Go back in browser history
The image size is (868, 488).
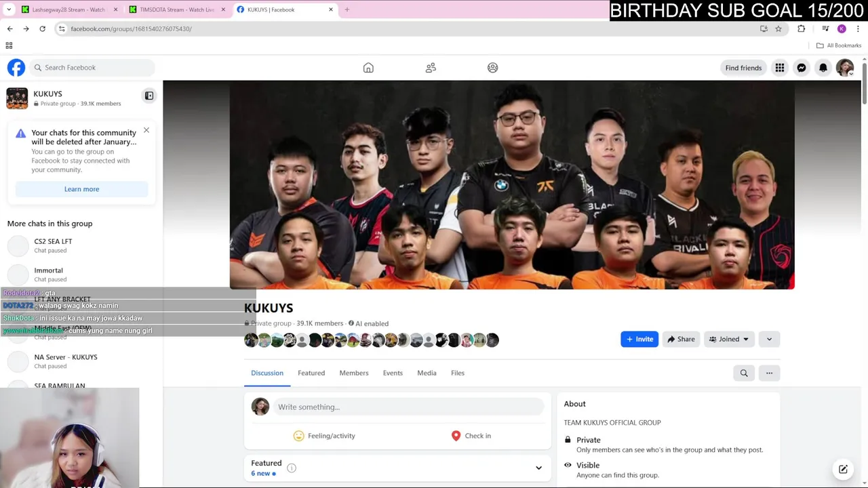coord(9,28)
